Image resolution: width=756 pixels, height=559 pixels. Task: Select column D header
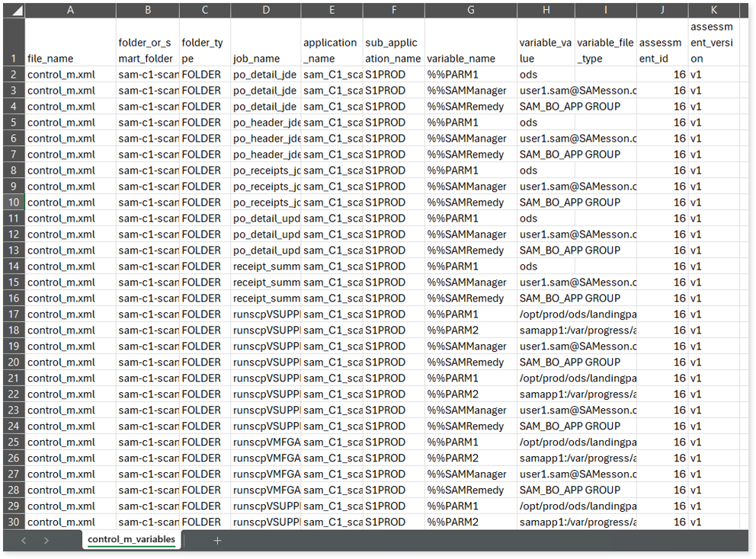click(266, 10)
